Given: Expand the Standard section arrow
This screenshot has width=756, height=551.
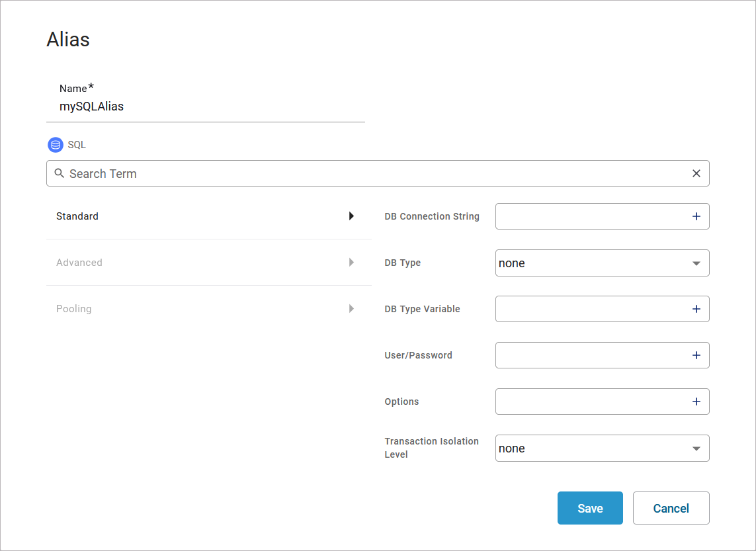Looking at the screenshot, I should (x=351, y=216).
